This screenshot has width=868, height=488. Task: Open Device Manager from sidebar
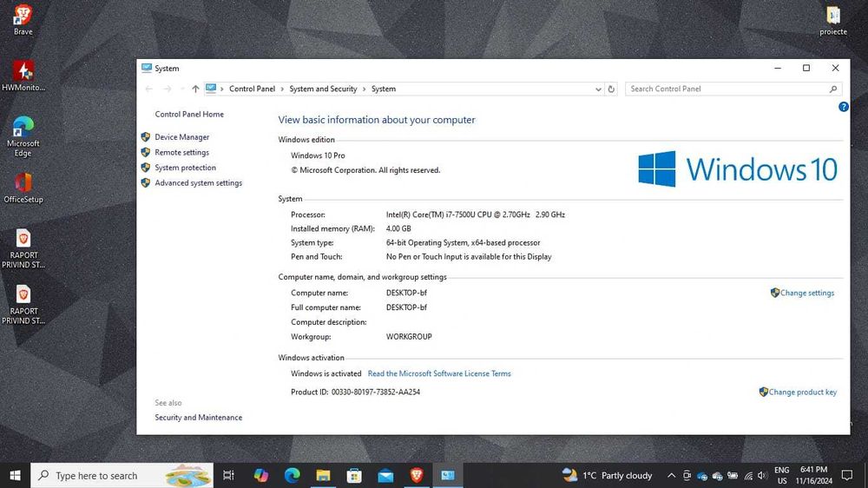click(181, 137)
